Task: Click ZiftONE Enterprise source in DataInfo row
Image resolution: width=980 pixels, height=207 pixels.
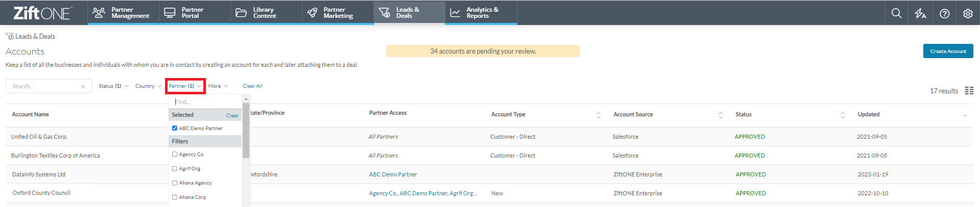Action: (x=638, y=174)
